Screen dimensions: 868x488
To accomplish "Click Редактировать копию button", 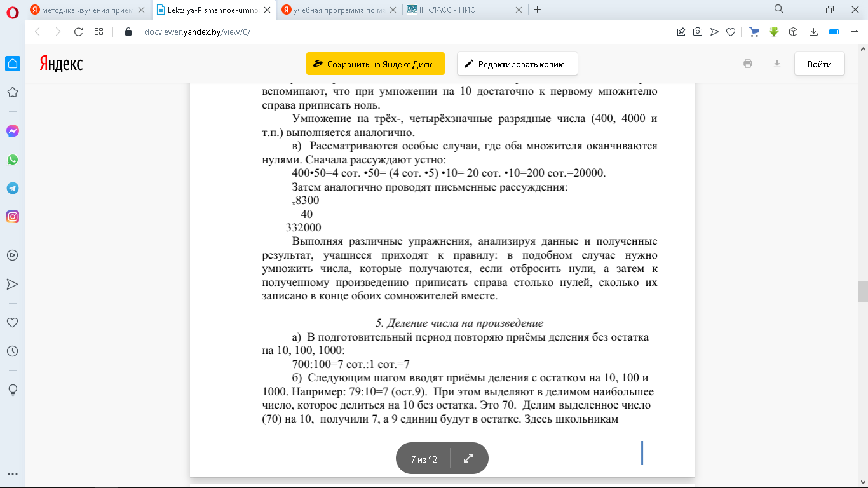I will click(x=517, y=64).
